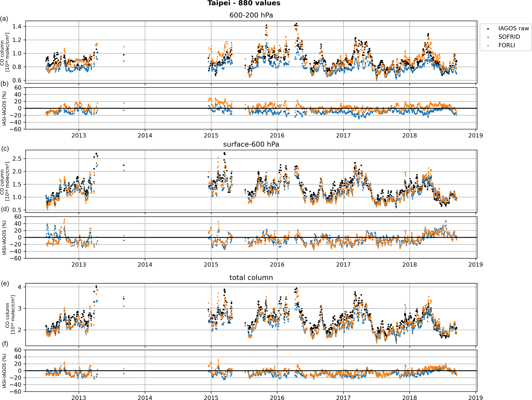Click the isolated 2013 FORLI point in panel (a)

(124, 47)
